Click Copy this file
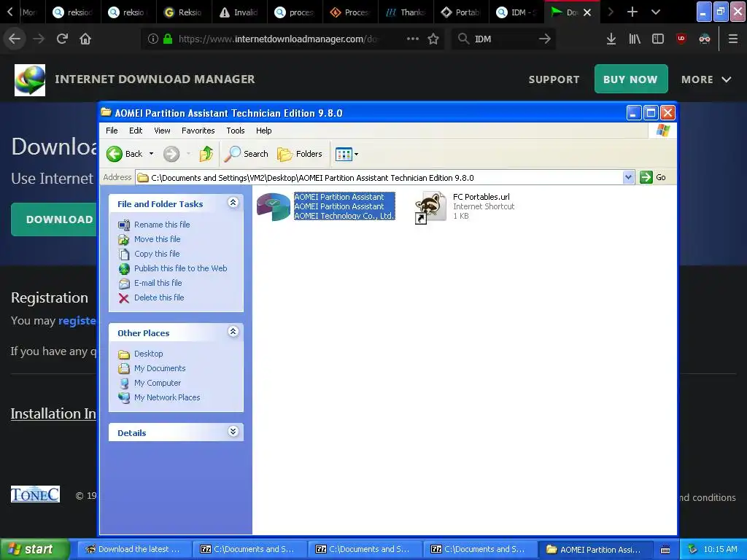The image size is (747, 560). click(157, 254)
